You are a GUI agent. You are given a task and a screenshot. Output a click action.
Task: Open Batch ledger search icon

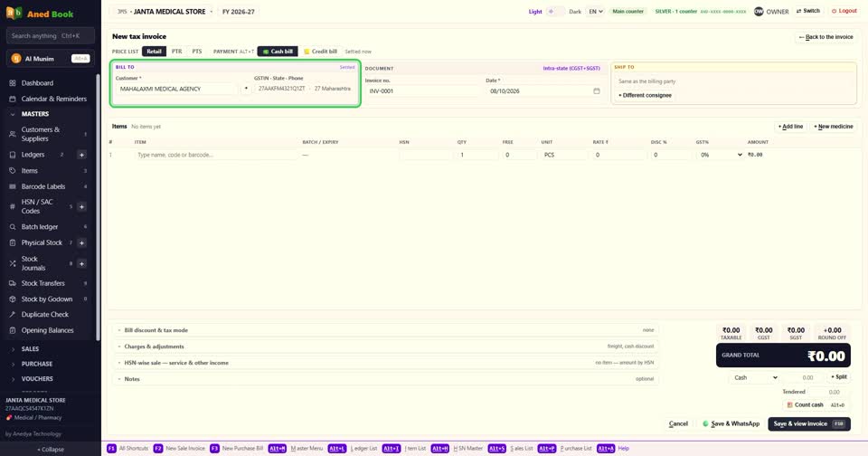click(12, 226)
